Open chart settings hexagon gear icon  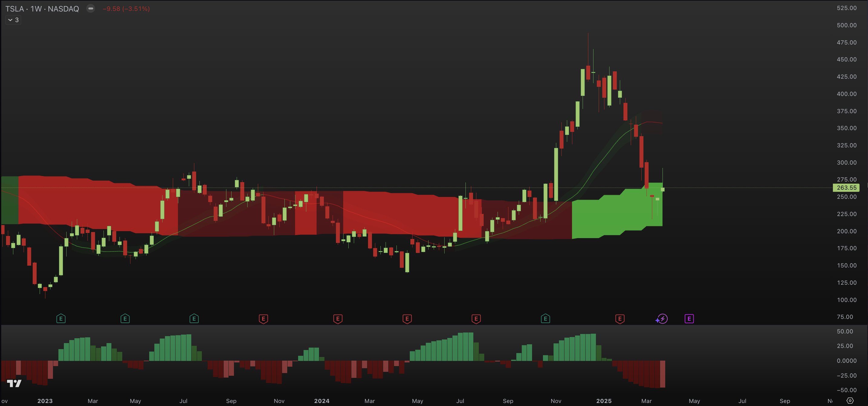(850, 401)
